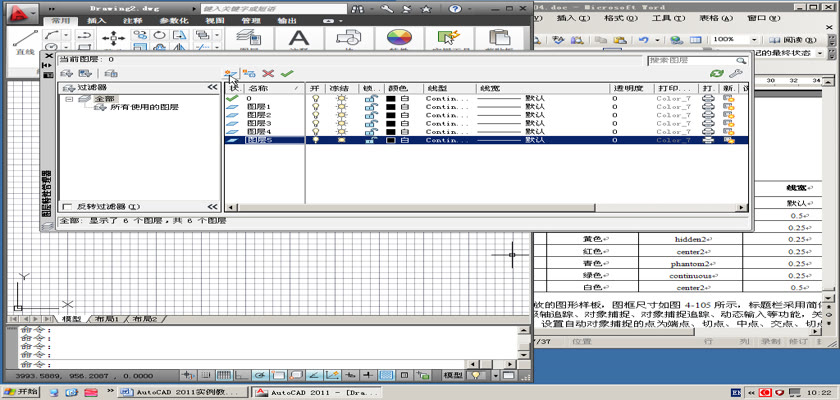Sort layers by the 名称 column header

(x=273, y=88)
